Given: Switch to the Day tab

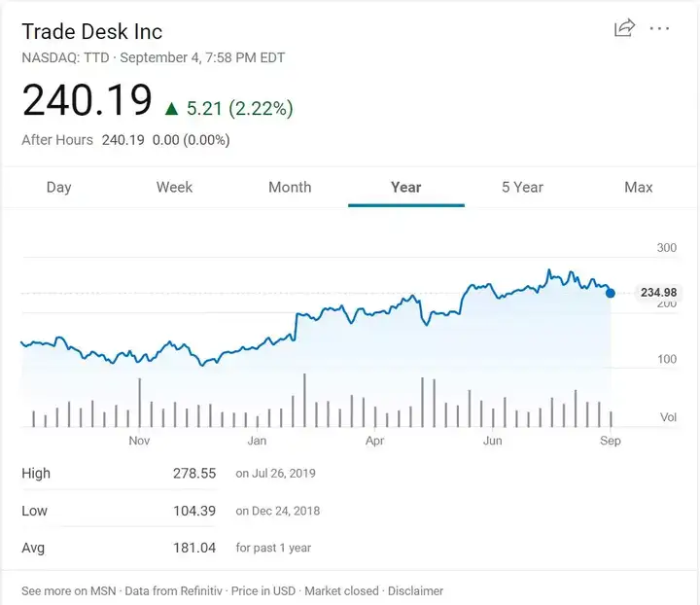Looking at the screenshot, I should click(59, 187).
